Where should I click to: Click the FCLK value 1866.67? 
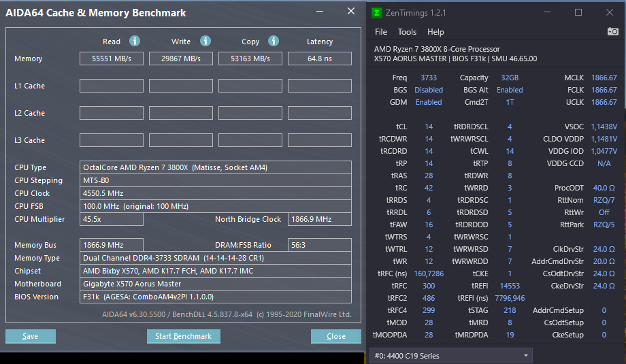pyautogui.click(x=604, y=90)
